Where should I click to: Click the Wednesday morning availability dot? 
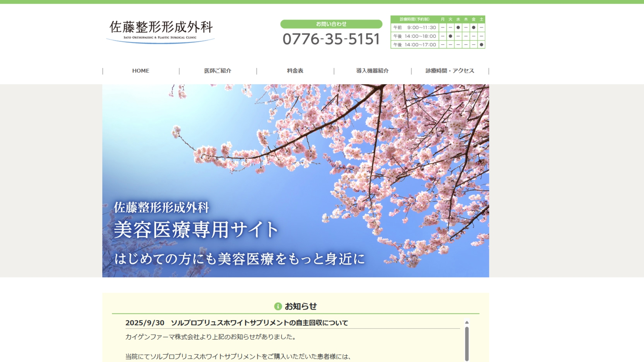(458, 27)
